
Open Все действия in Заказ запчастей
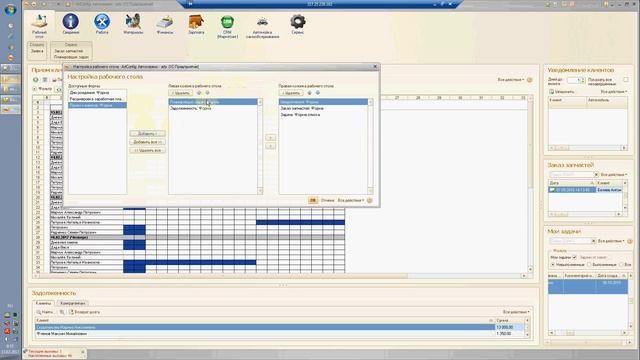click(x=614, y=175)
